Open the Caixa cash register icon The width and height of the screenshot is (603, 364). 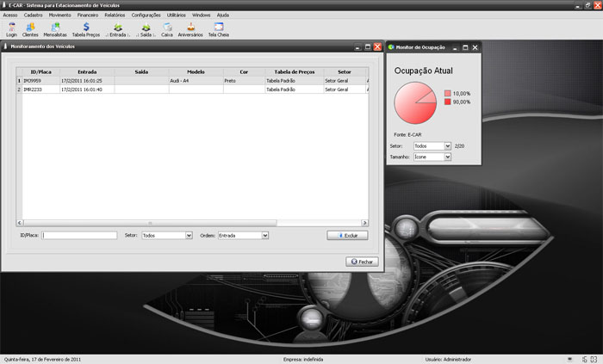pos(167,29)
